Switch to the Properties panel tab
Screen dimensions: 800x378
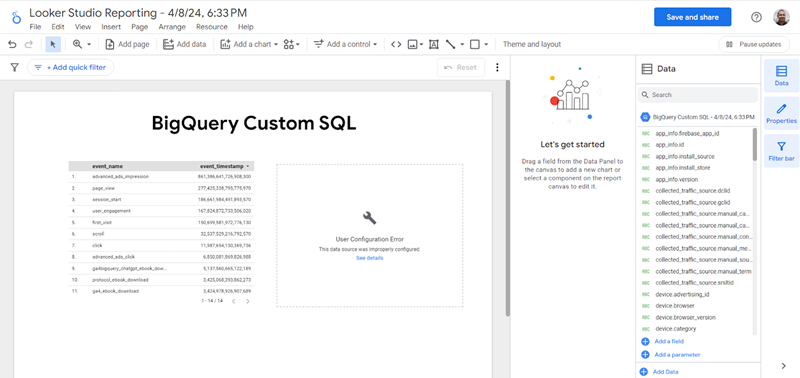(781, 113)
